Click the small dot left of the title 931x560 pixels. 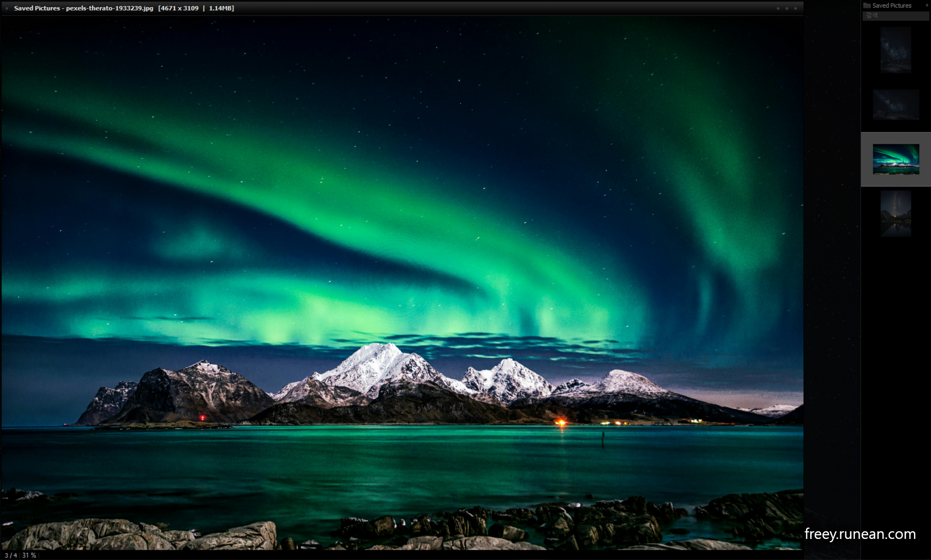tap(7, 8)
